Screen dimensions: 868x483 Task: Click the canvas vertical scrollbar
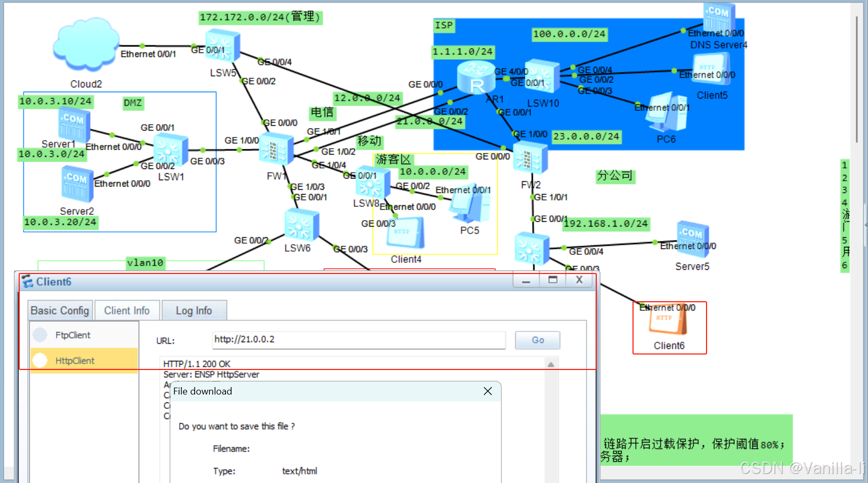857,80
